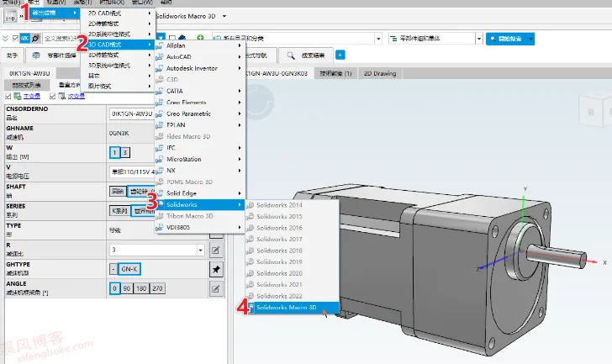
Task: Select the GN-K gearhead type
Action: point(129,269)
